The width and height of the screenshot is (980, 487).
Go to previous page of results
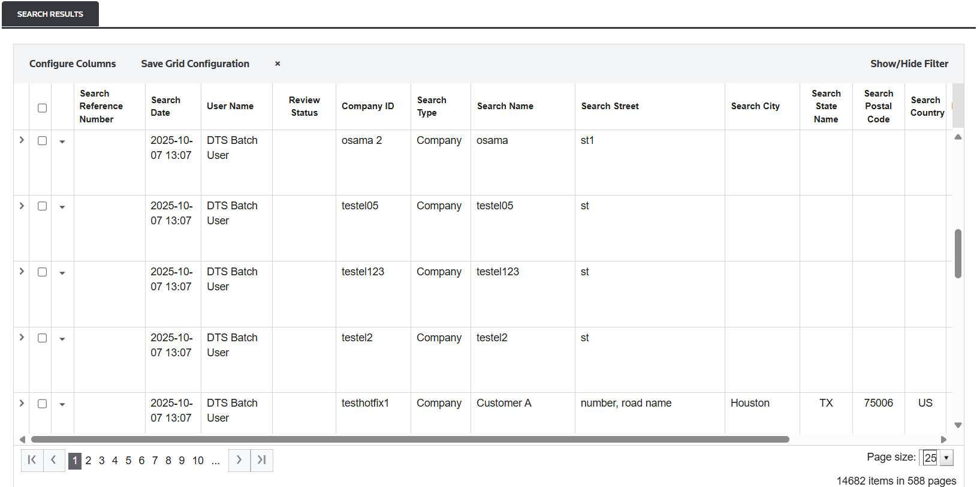54,460
